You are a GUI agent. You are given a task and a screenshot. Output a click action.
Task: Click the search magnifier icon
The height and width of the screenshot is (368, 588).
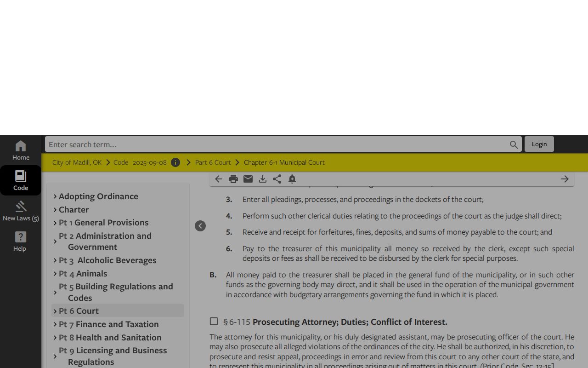pyautogui.click(x=514, y=144)
